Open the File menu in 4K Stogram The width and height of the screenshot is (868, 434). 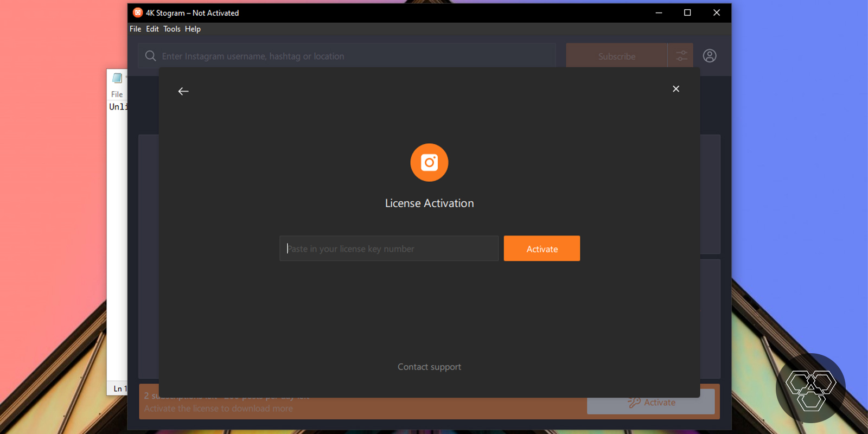pos(135,29)
